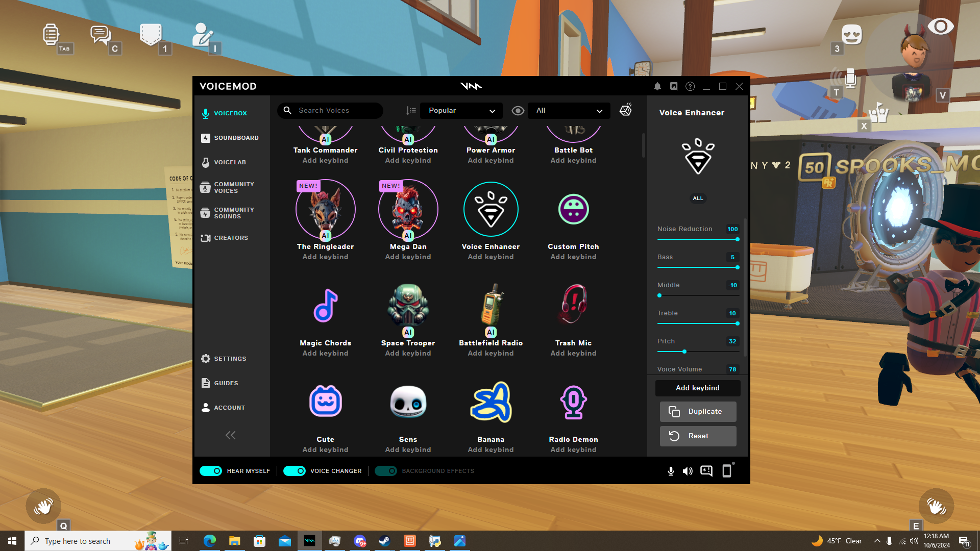The width and height of the screenshot is (980, 551).
Task: Click the speaker volume icon in the bottom bar
Action: tap(688, 471)
